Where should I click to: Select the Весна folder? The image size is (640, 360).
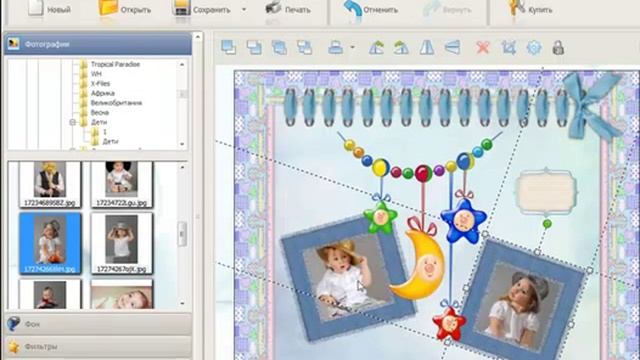pos(100,112)
